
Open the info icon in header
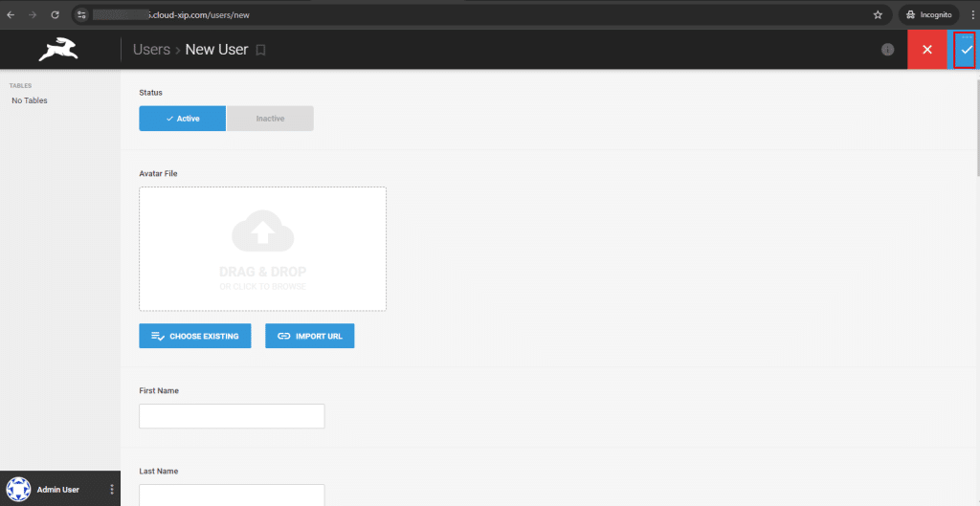click(x=887, y=50)
